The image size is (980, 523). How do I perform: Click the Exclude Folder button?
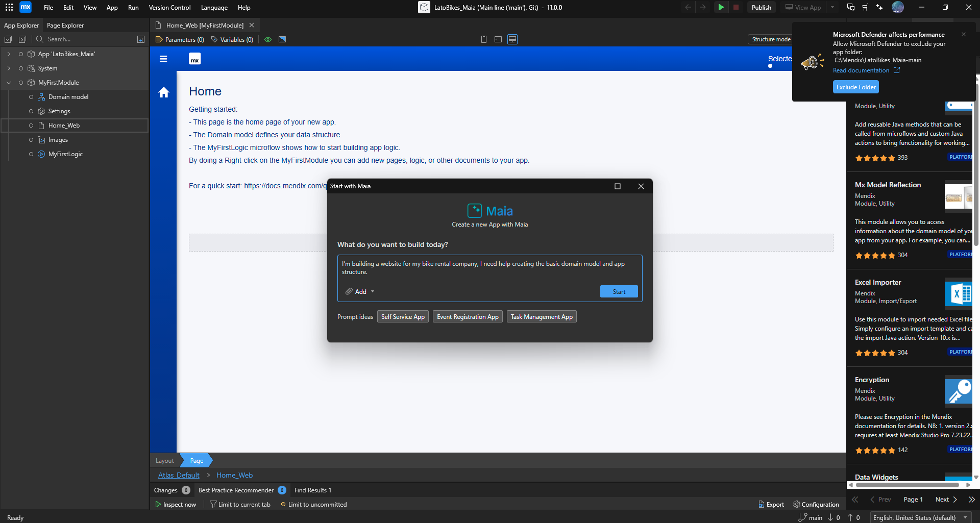(x=856, y=87)
